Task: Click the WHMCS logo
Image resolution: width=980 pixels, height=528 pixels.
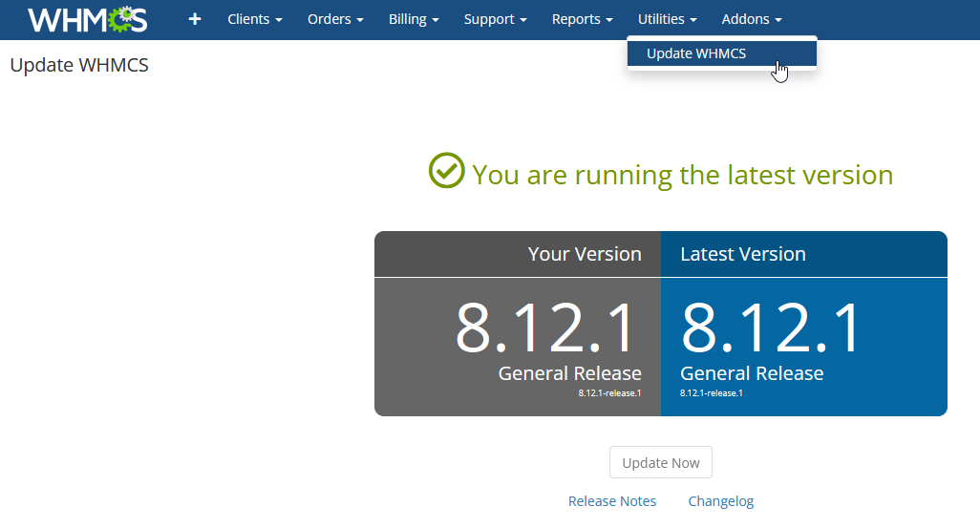Action: pos(88,19)
